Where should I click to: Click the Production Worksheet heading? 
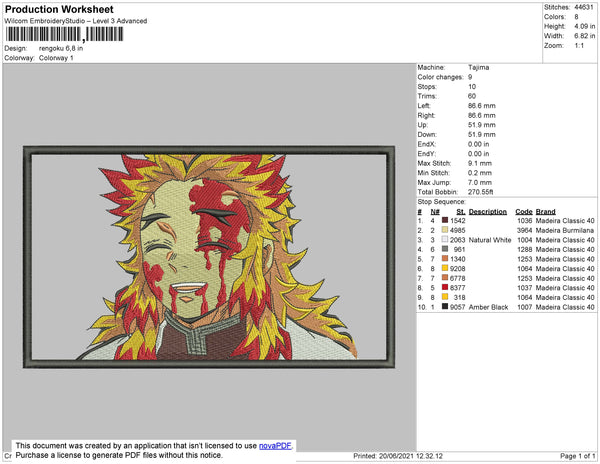point(59,9)
